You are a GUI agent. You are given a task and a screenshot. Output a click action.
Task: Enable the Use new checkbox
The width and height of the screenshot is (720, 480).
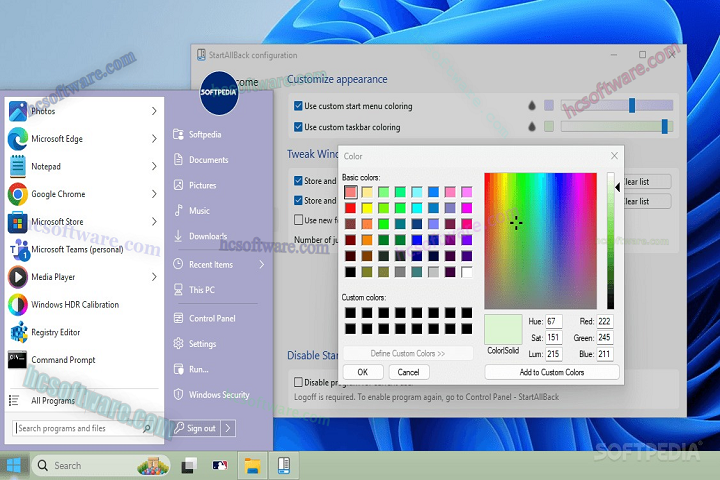point(298,220)
